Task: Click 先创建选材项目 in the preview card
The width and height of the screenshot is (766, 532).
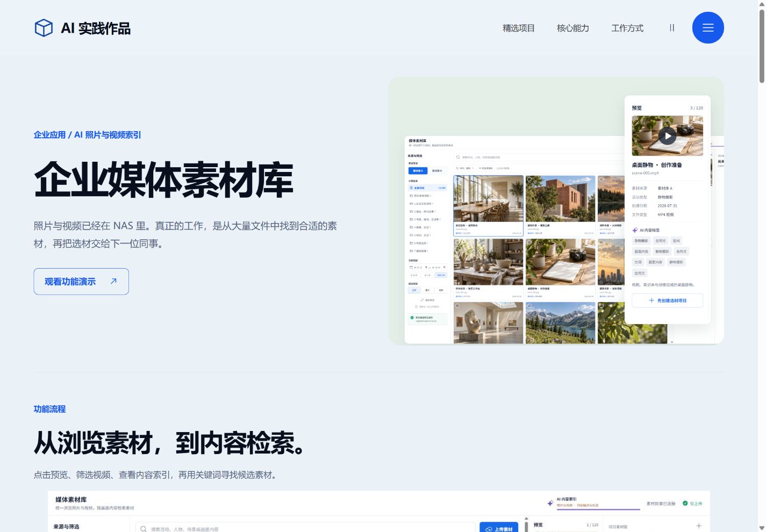Action: coord(667,300)
